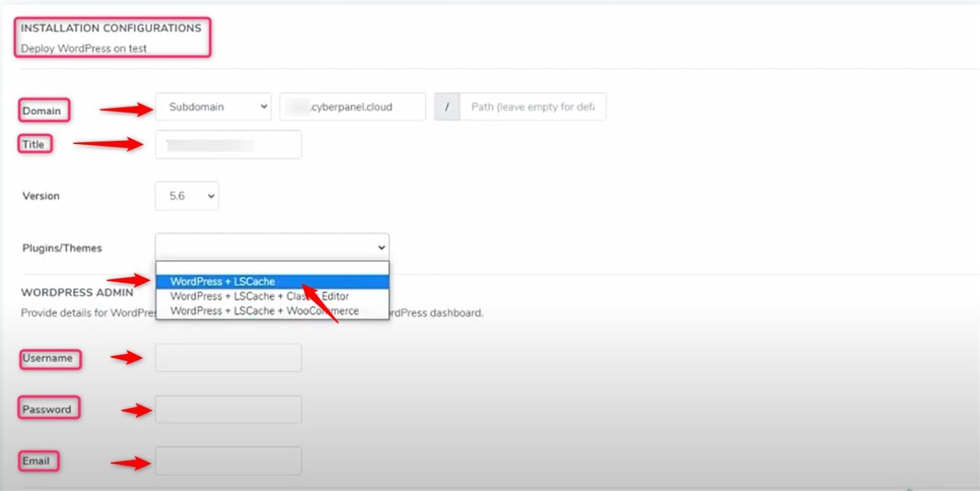Click the Domain type dropdown chevron arrow
Image resolution: width=980 pixels, height=491 pixels.
click(x=263, y=106)
